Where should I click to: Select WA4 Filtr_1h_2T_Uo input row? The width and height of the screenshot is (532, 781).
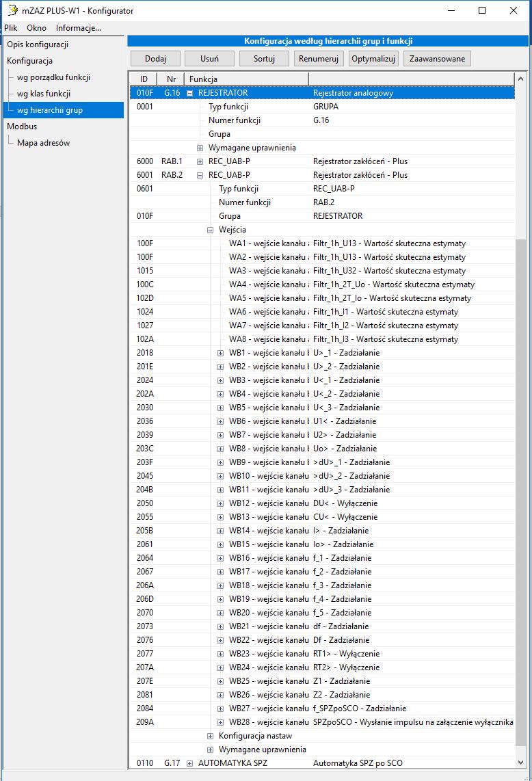pyautogui.click(x=322, y=284)
